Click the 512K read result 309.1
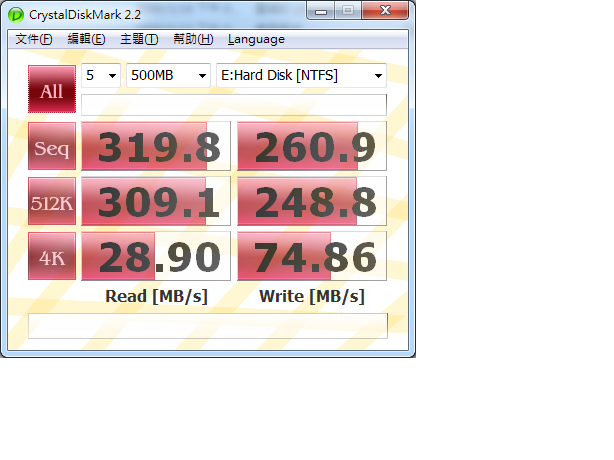This screenshot has height=460, width=614. (156, 201)
